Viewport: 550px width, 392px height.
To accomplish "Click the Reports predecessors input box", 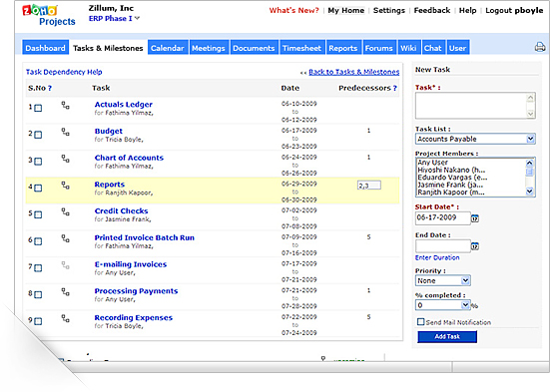I will 369,186.
